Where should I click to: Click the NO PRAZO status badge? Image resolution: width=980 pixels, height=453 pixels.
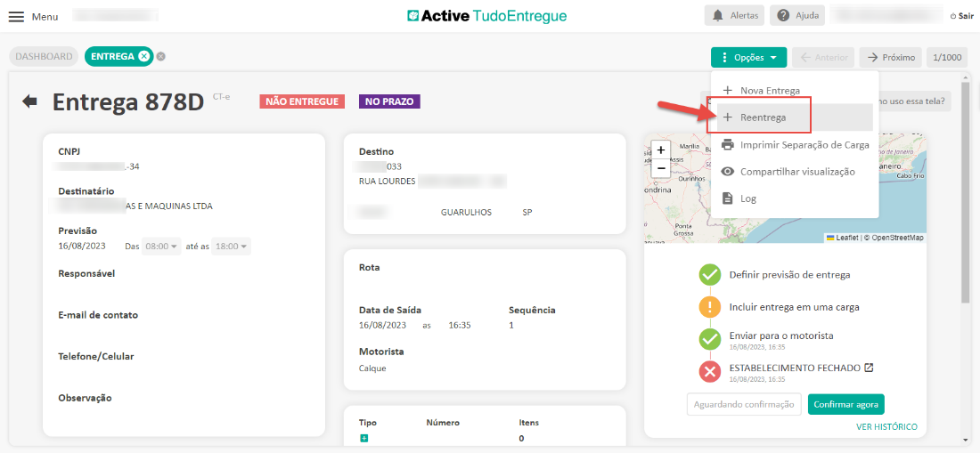coord(389,101)
